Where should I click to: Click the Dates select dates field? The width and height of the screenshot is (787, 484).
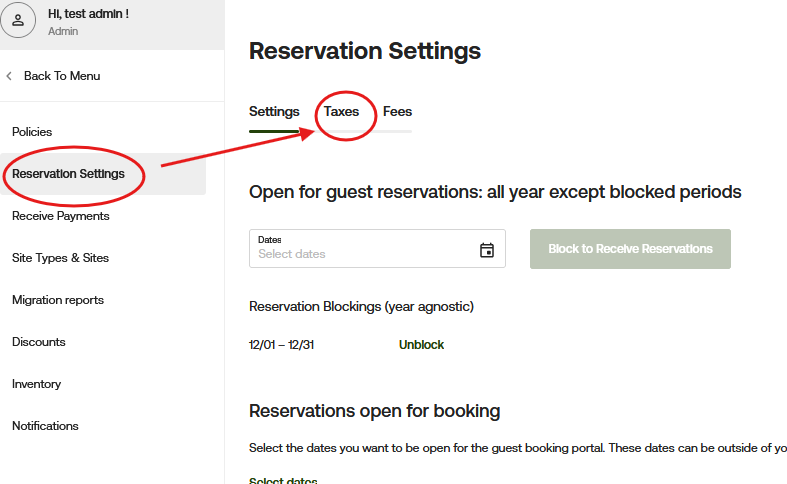377,249
